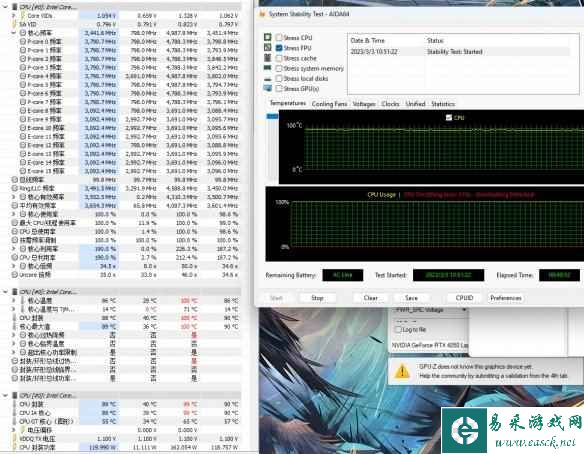Image resolution: width=584 pixels, height=454 pixels.
Task: Toggle the CPU checkbox on temperature graph
Action: [x=449, y=118]
